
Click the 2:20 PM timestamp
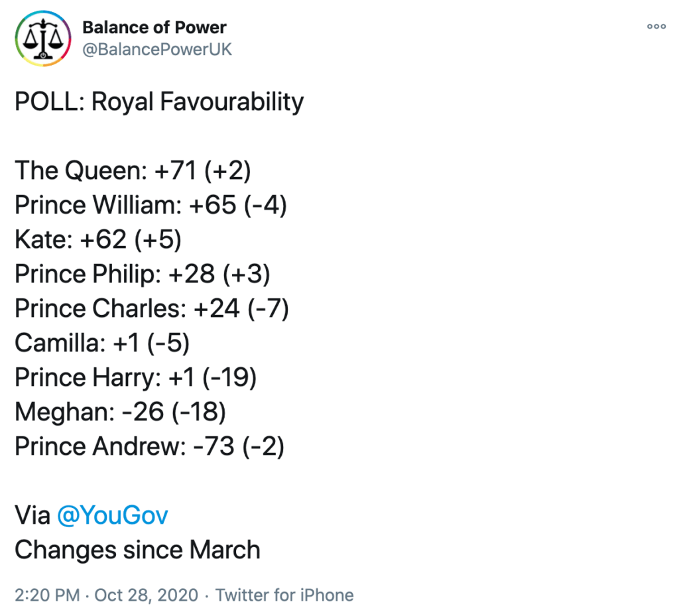pos(47,595)
